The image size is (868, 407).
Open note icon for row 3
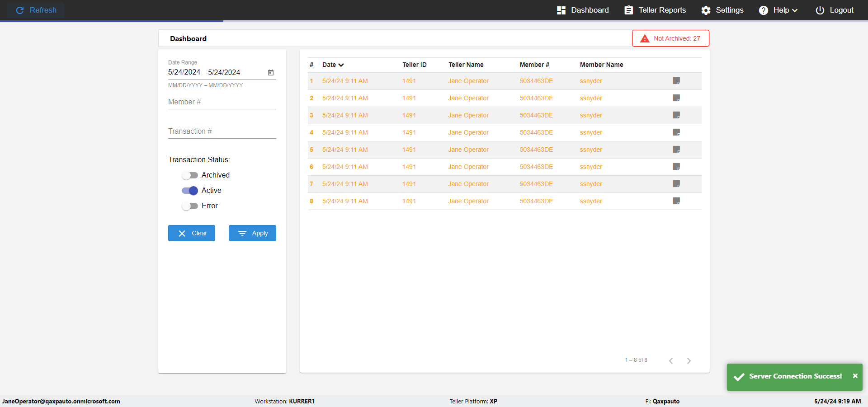pyautogui.click(x=676, y=115)
